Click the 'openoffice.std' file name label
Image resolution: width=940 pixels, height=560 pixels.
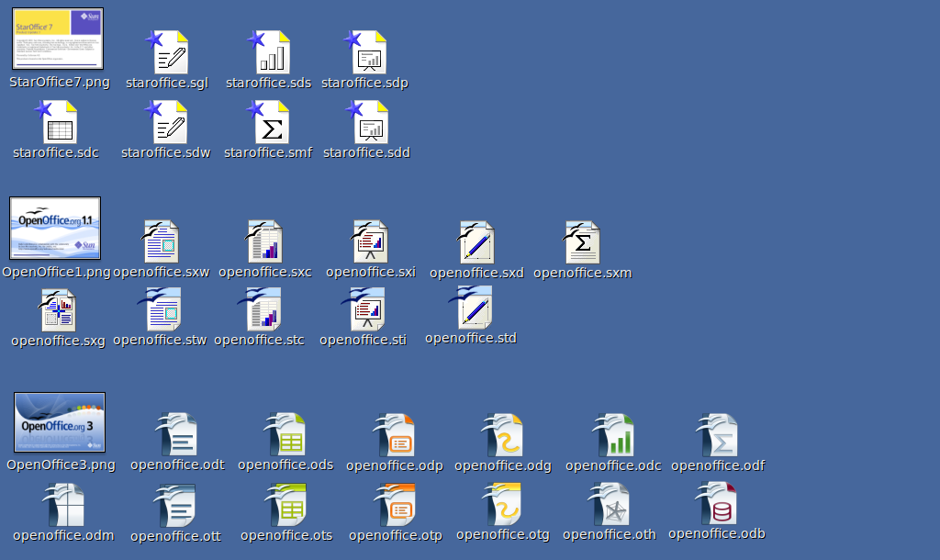point(471,338)
